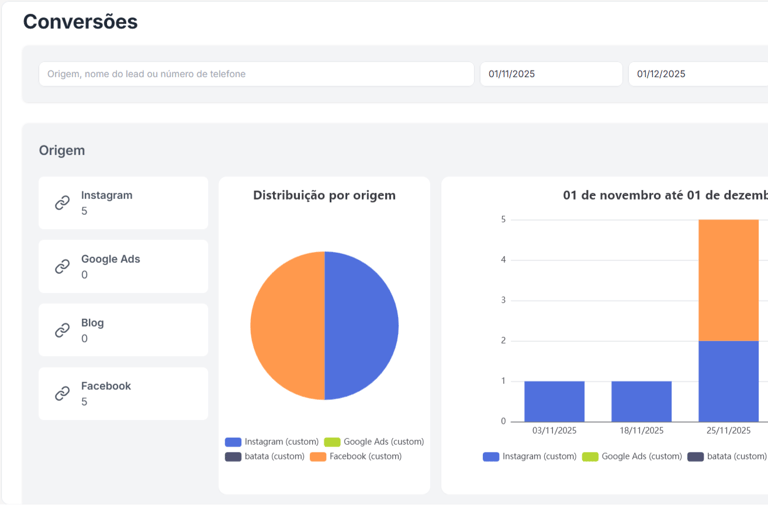This screenshot has width=768, height=505.
Task: Click the link icon beside Blog
Action: pos(62,330)
